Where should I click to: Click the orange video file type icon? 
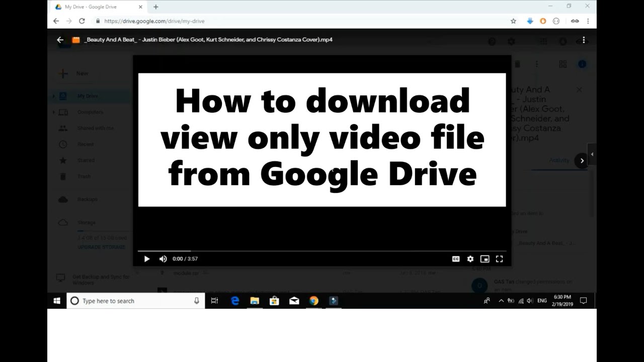click(x=76, y=40)
